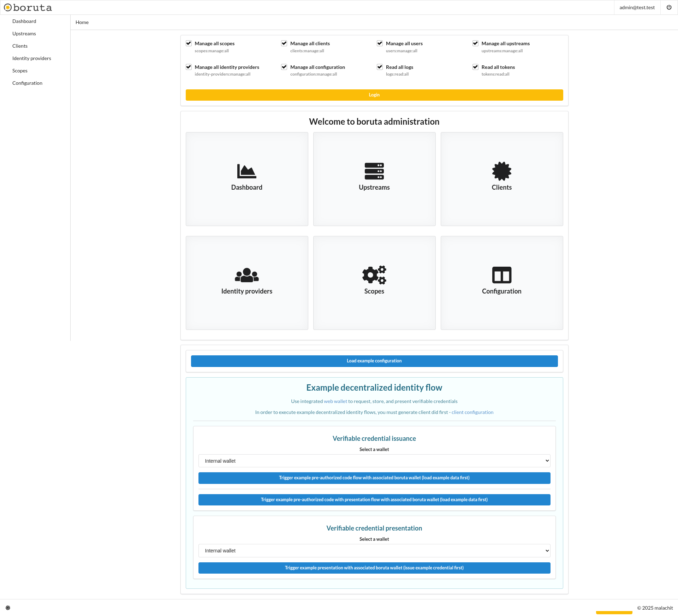Click the Identity providers users icon

click(247, 275)
